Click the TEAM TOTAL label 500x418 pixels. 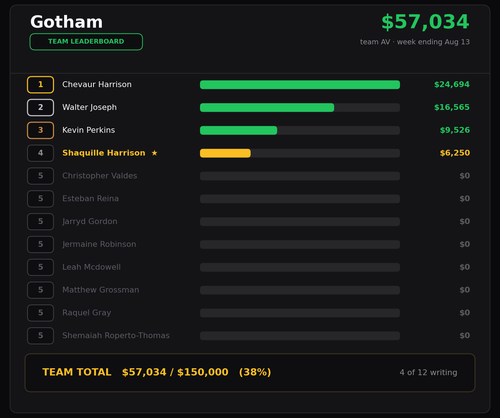click(77, 372)
